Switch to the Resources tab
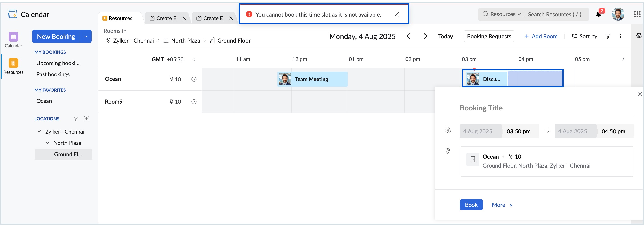 120,18
